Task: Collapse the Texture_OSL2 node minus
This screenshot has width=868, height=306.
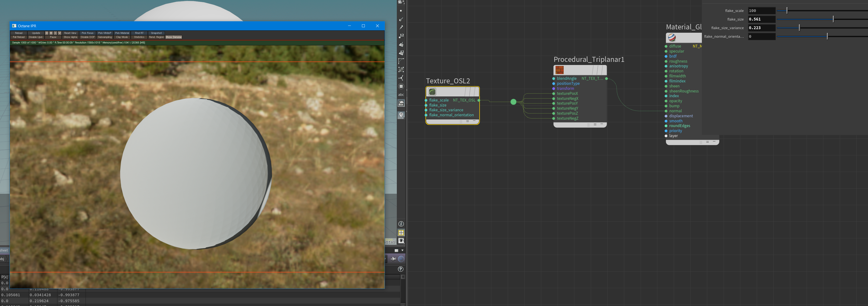Action: (474, 121)
